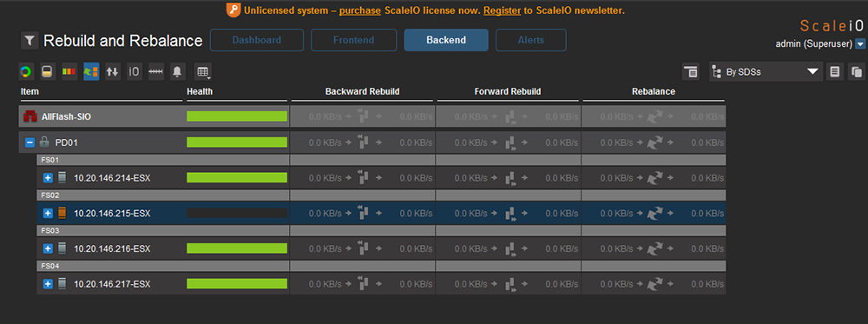Expand the 10.20.146.217-ESX node
This screenshot has height=324, width=868.
tap(48, 284)
